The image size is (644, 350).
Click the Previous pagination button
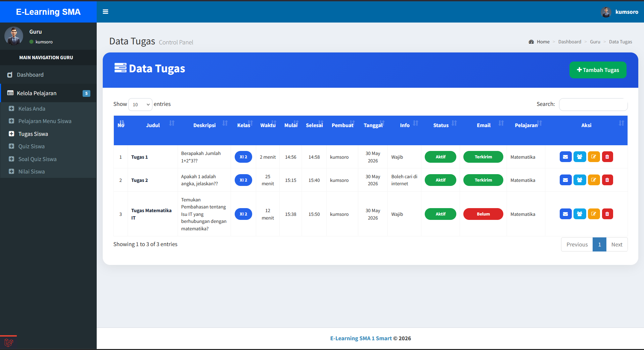[577, 244]
